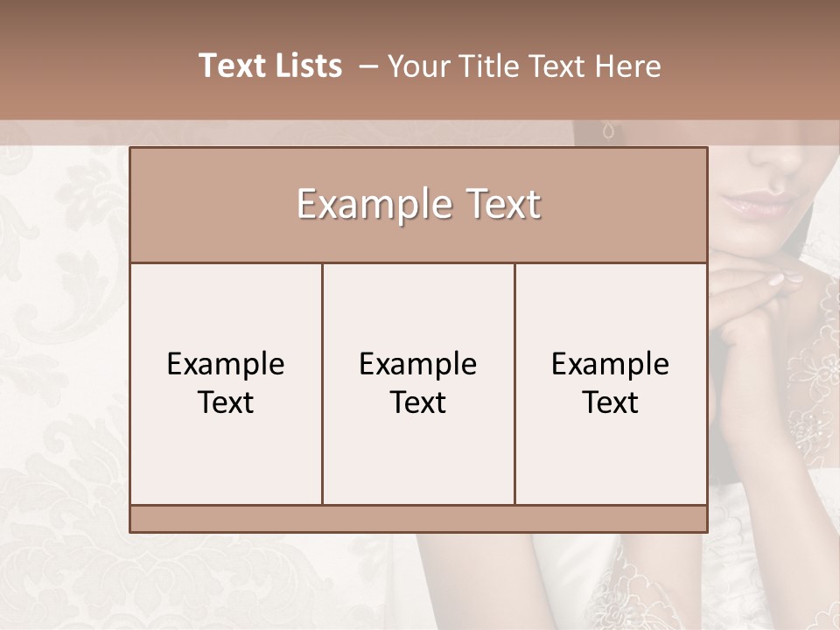The image size is (840, 630).
Task: Click the woman's nose at the top right
Action: pos(783,157)
